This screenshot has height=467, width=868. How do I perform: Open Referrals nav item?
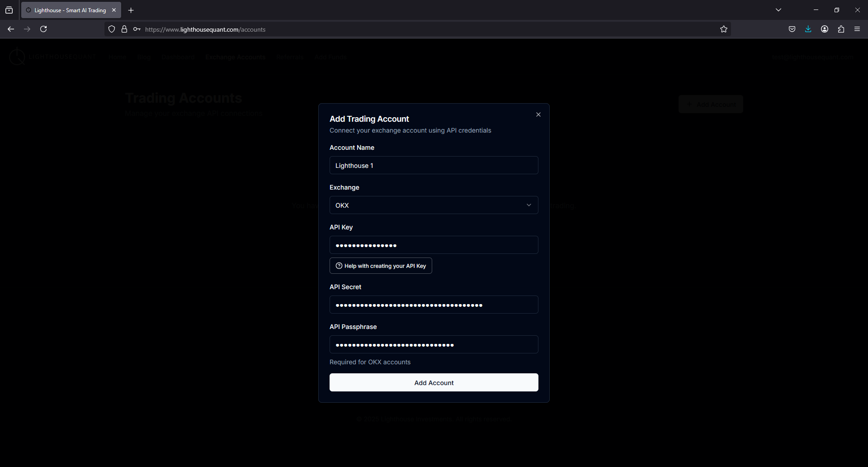(290, 57)
